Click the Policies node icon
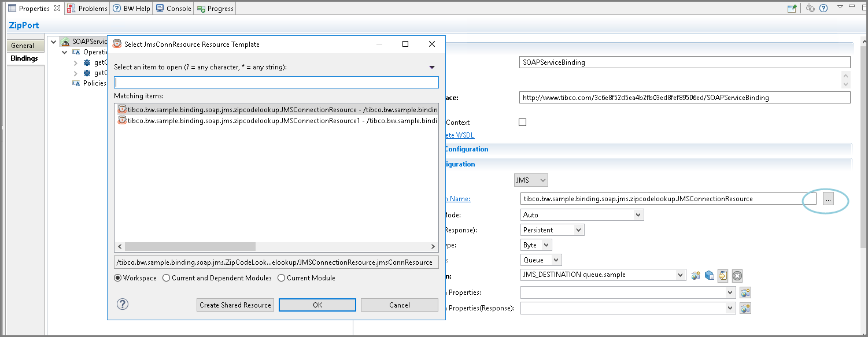This screenshot has width=868, height=337. [x=76, y=83]
